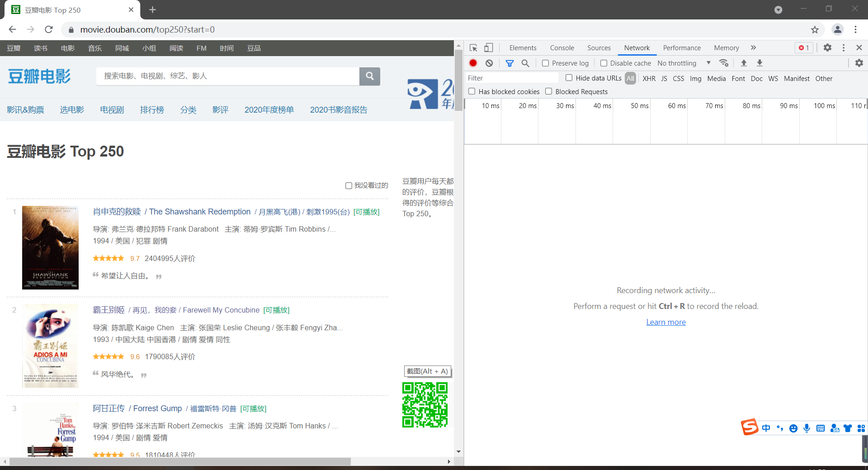Image resolution: width=868 pixels, height=470 pixels.
Task: Check the 我没看过的 checkbox
Action: (349, 185)
